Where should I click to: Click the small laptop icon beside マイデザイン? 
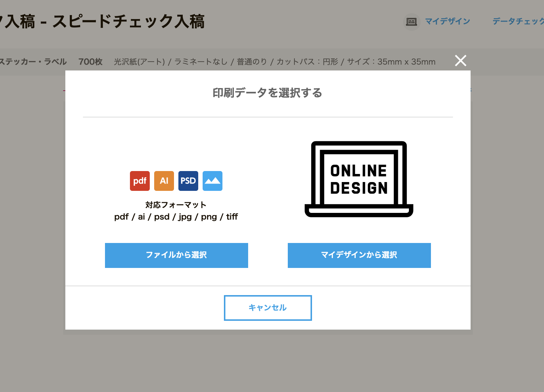pos(411,22)
